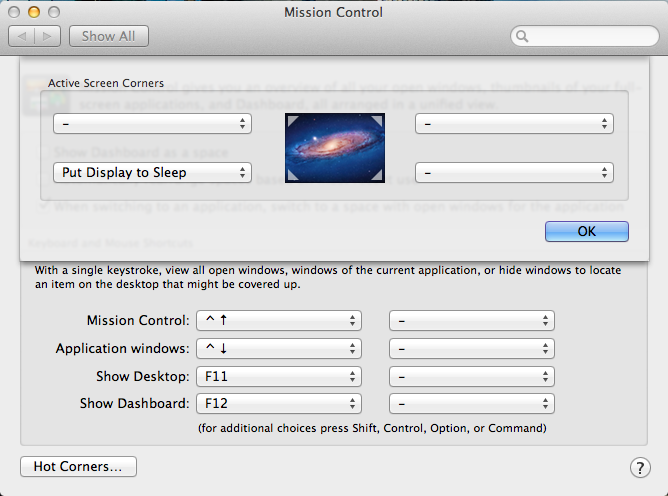The image size is (668, 496).
Task: Open Application windows mouse shortcut dropdown
Action: pyautogui.click(x=472, y=349)
